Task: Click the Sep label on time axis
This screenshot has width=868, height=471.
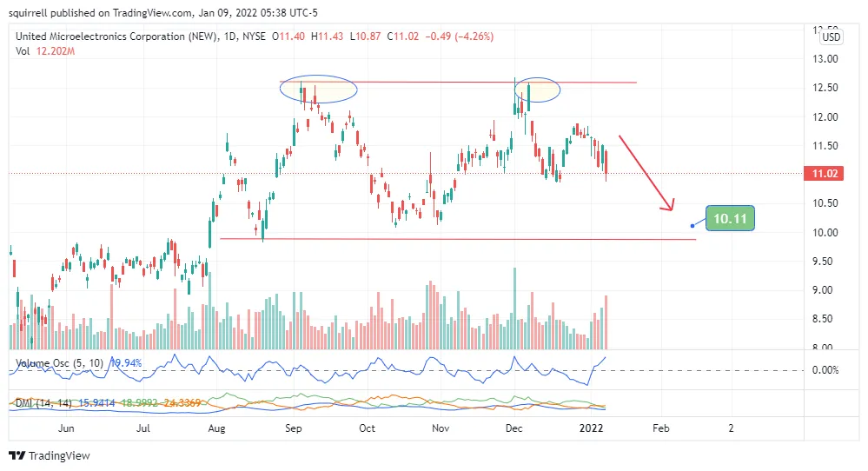Action: coord(294,428)
